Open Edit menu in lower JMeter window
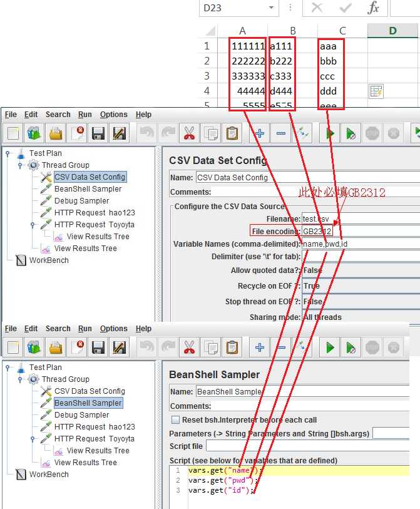The width and height of the screenshot is (420, 509). coord(31,329)
